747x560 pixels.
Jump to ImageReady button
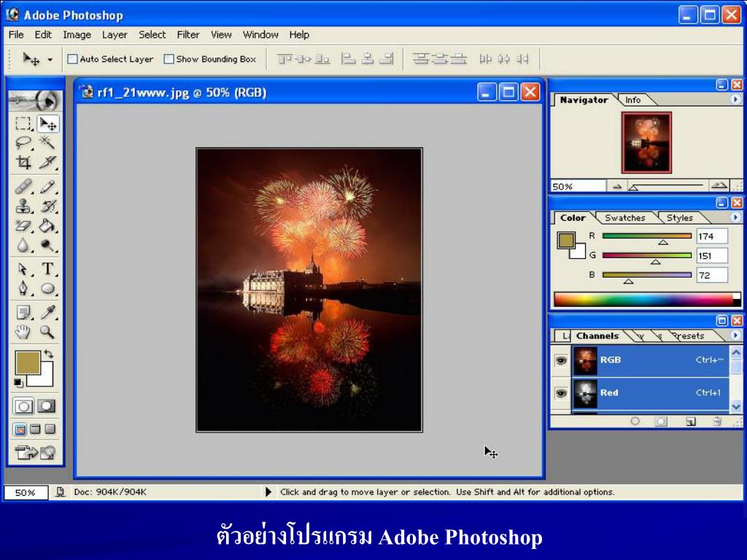click(36, 452)
